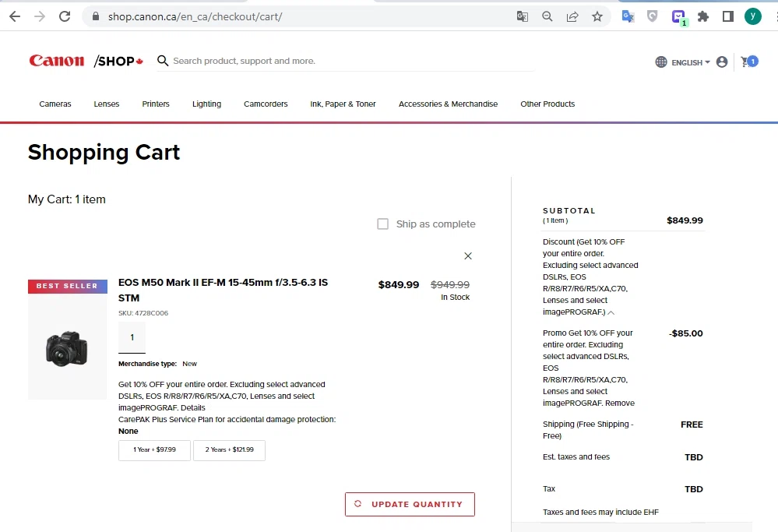
Task: Click Taxes and fees may include EHF
Action: (x=601, y=513)
